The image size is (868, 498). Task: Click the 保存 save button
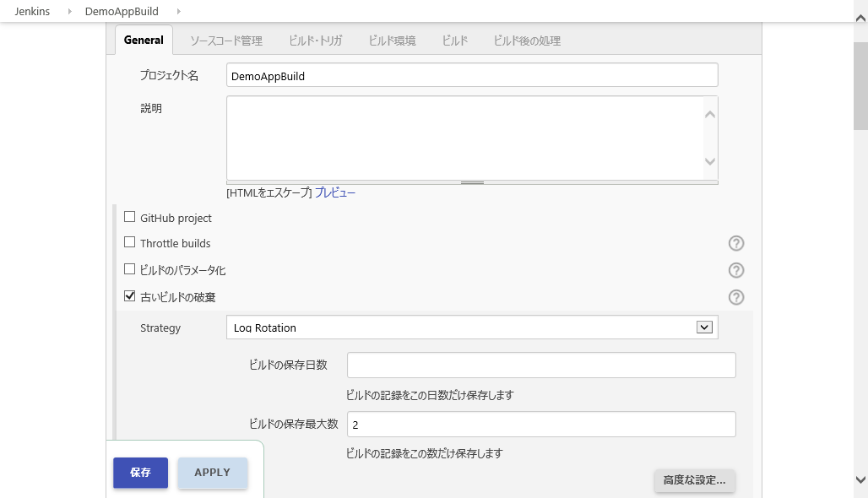pos(141,473)
